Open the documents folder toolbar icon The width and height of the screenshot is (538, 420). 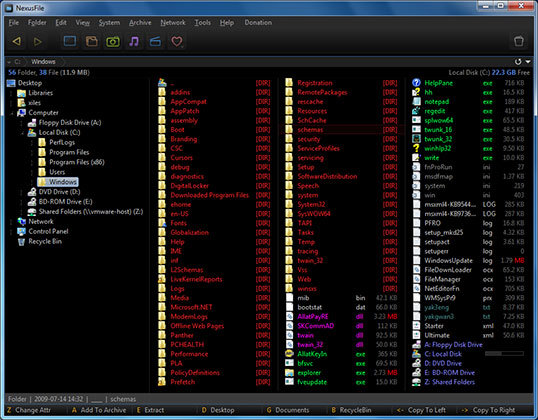tap(92, 42)
